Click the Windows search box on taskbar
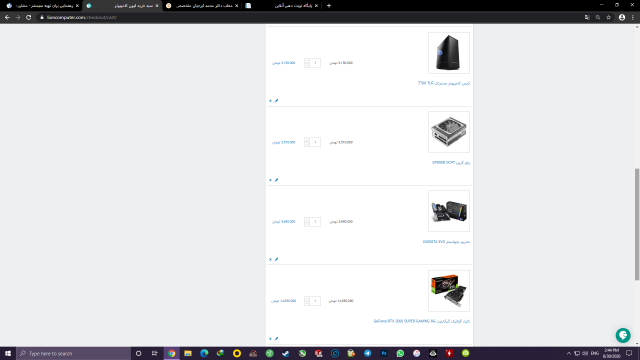This screenshot has width=640, height=360. (73, 353)
